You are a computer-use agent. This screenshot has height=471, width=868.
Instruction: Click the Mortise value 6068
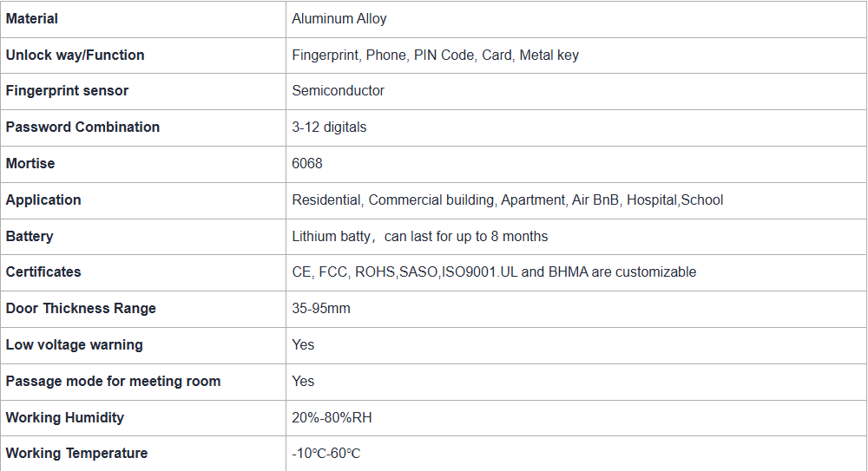click(x=307, y=163)
